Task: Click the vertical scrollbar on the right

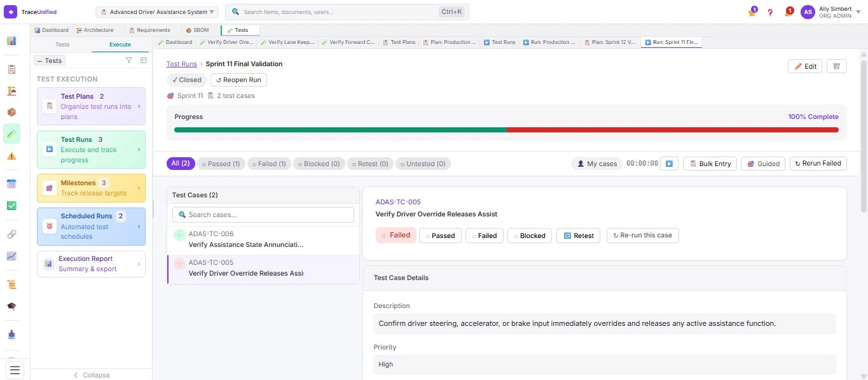Action: click(864, 136)
